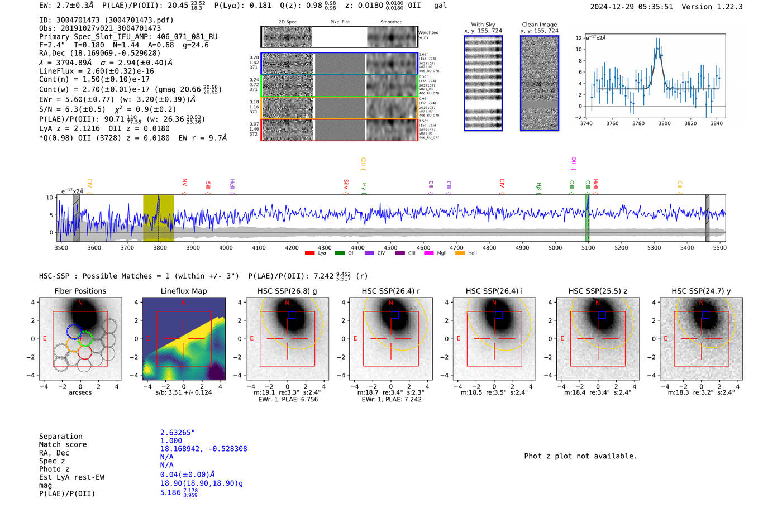Click the red Lyα legend swatch
Viewport: 782px width, 532px height.
pyautogui.click(x=309, y=253)
